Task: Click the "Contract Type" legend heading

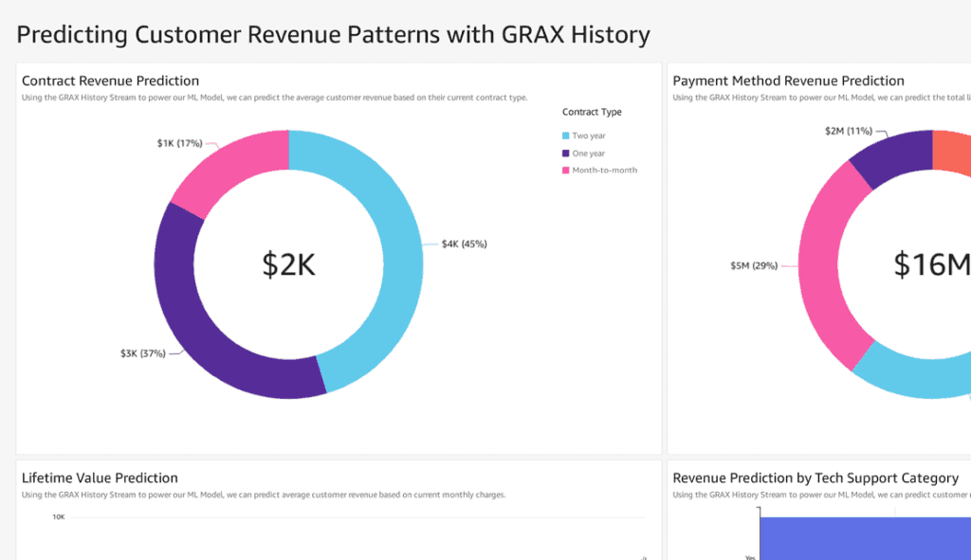Action: tap(592, 112)
